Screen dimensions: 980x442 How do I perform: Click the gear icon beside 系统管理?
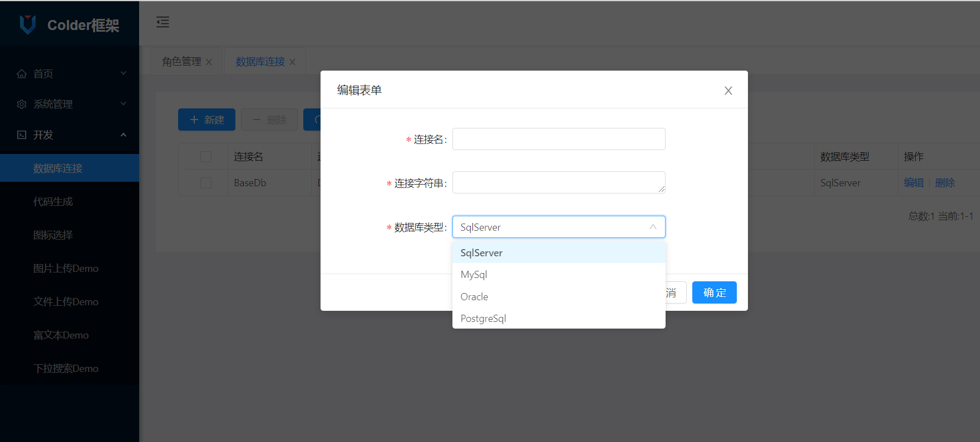point(22,105)
